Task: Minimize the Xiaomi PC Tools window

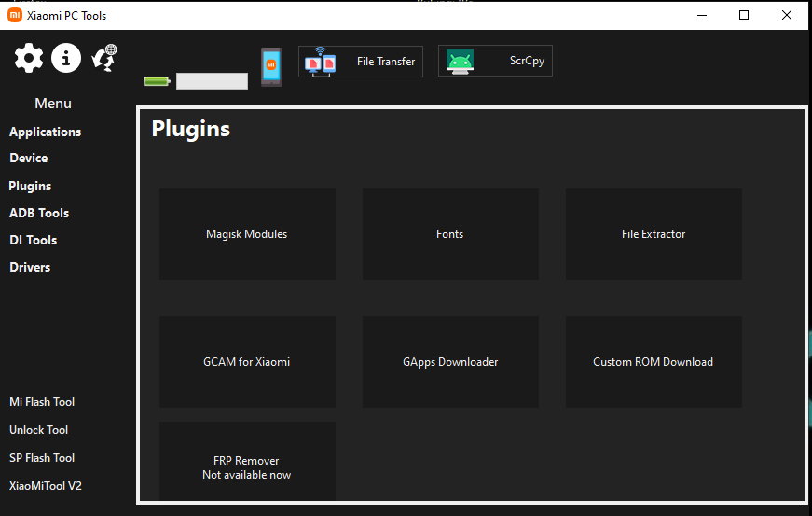Action: pyautogui.click(x=702, y=16)
